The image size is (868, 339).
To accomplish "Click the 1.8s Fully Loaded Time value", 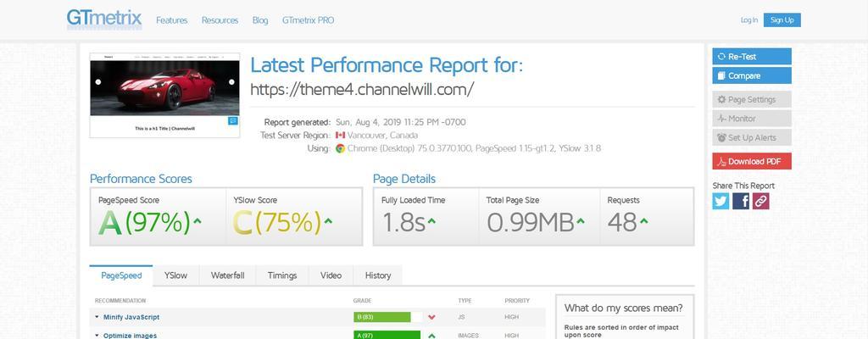I will click(x=403, y=222).
